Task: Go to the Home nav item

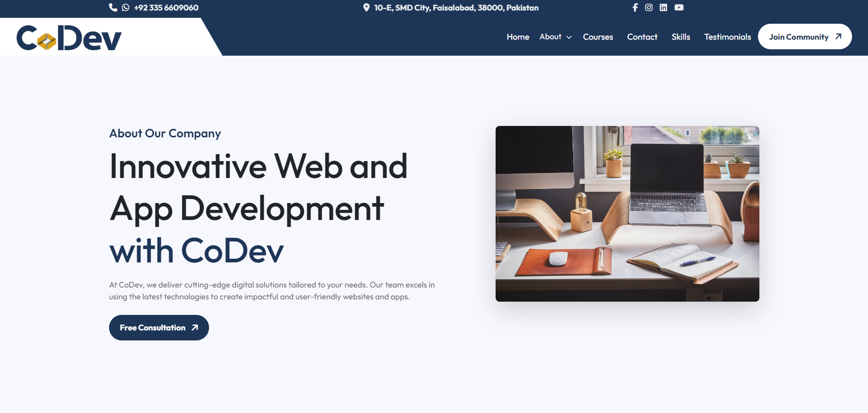Action: point(518,37)
